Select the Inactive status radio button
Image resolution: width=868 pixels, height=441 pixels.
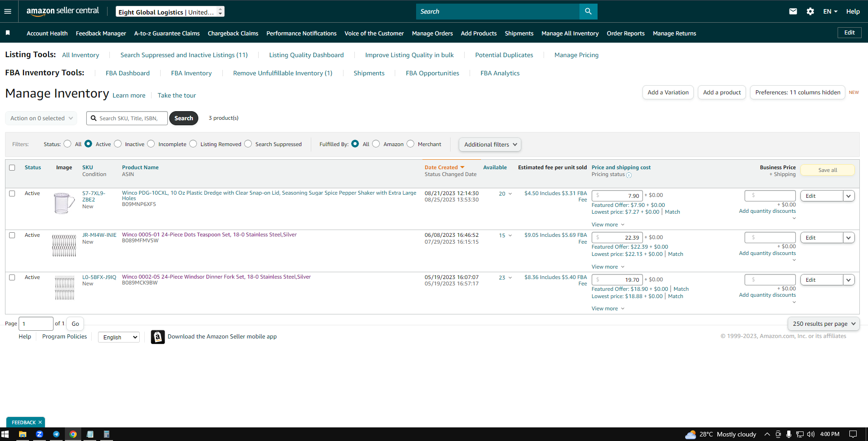(x=118, y=144)
